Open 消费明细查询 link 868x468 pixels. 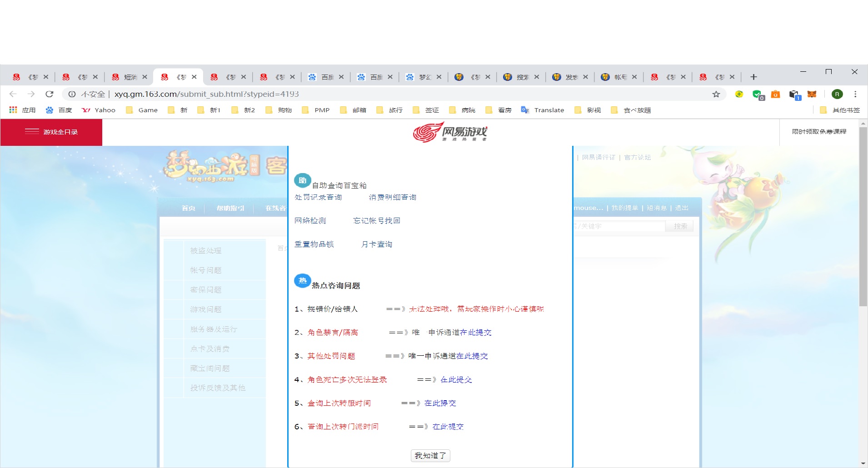click(393, 197)
